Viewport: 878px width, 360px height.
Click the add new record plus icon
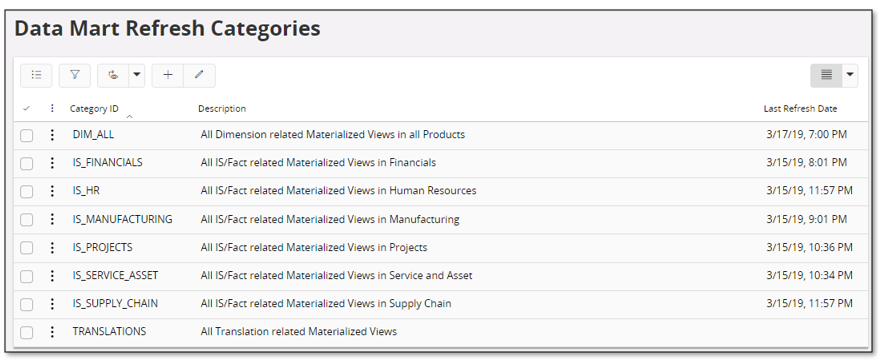168,75
